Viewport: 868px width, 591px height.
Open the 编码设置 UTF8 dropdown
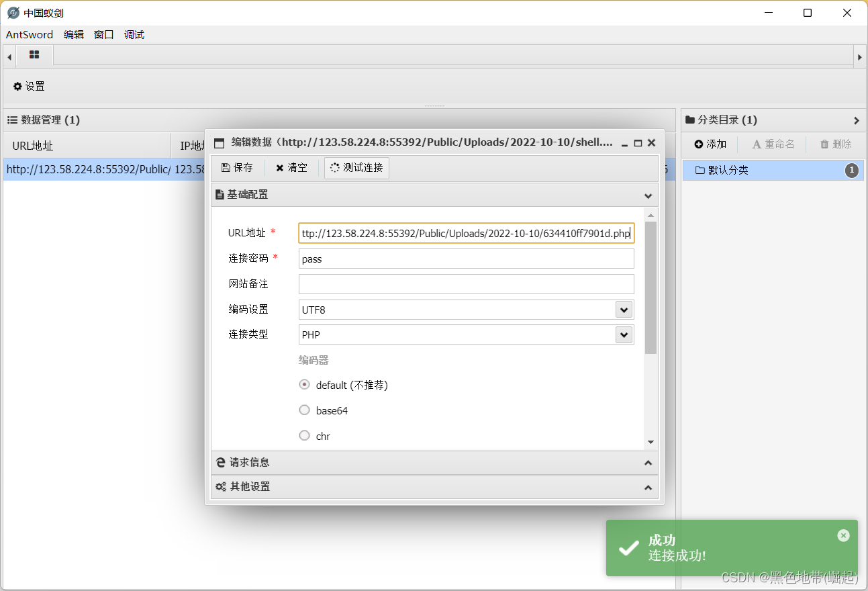(x=623, y=310)
